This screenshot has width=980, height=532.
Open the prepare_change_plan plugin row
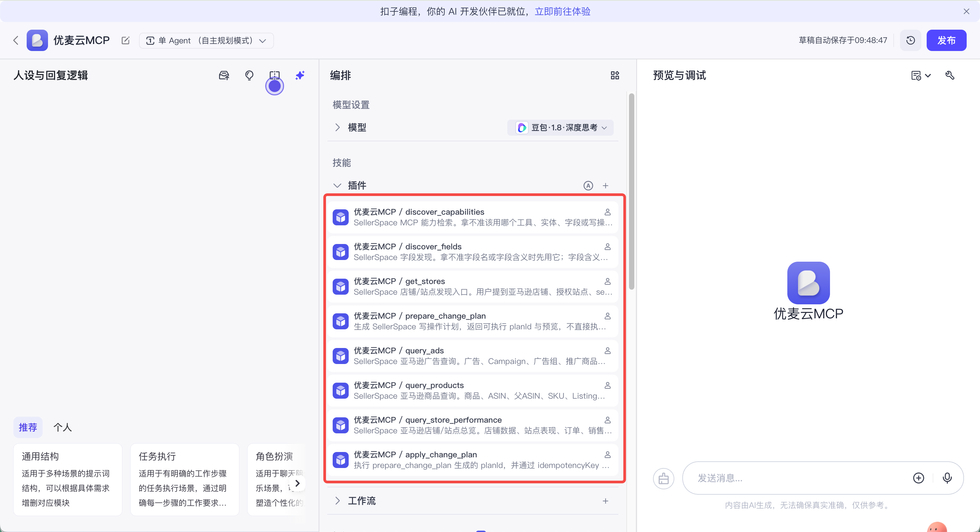[473, 321]
